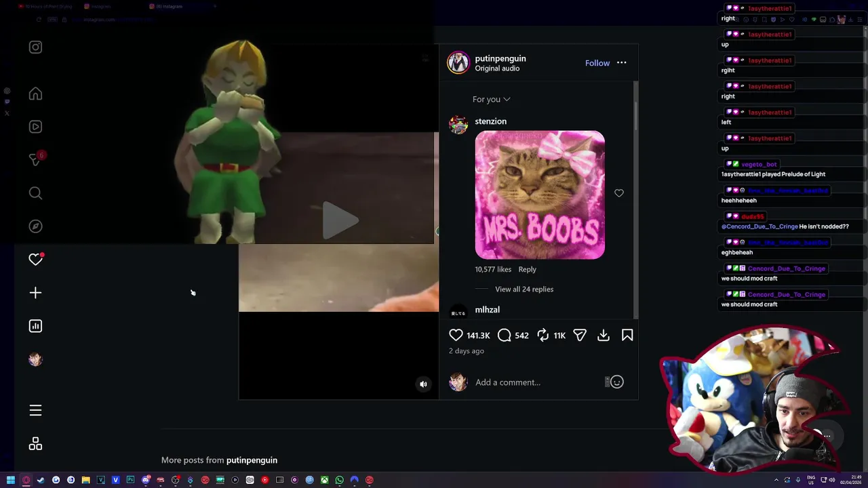Open mlhzal's profile
Viewport: 868px width, 488px height.
(x=488, y=310)
